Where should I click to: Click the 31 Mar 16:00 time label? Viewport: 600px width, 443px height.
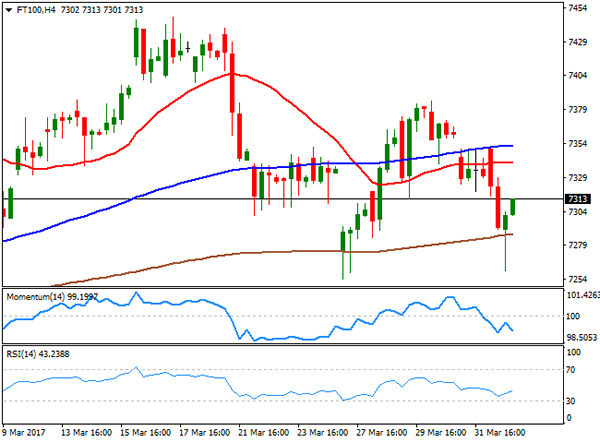pos(500,433)
